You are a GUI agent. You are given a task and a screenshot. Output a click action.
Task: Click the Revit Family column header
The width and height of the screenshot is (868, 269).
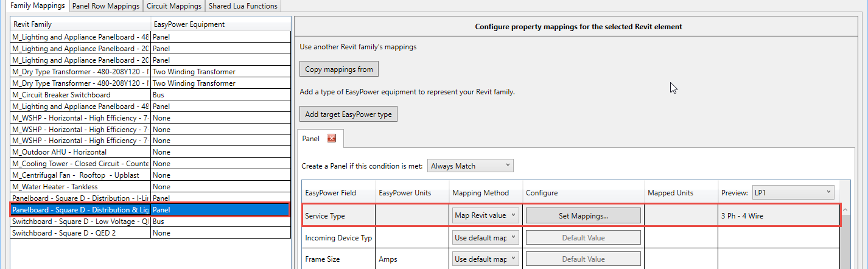pos(80,24)
